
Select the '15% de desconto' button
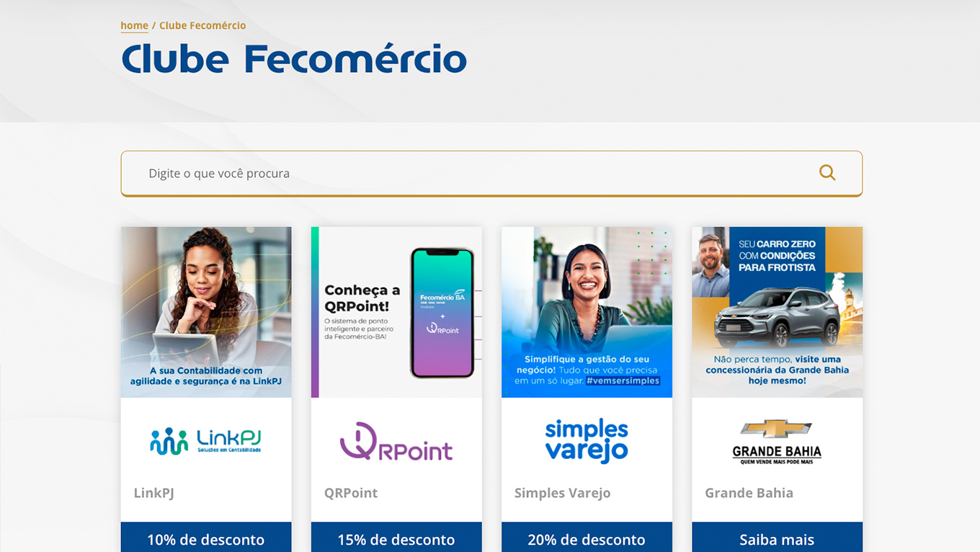396,538
